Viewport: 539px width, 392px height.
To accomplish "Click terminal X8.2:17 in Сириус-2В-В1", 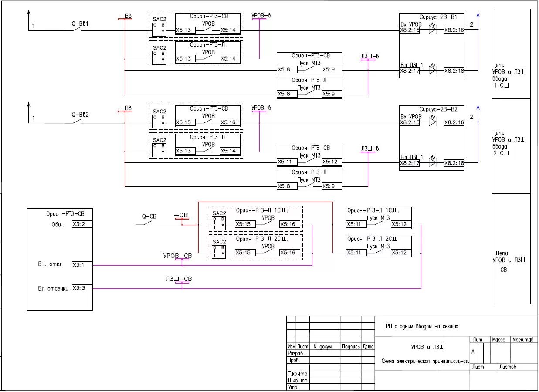I will [x=410, y=71].
